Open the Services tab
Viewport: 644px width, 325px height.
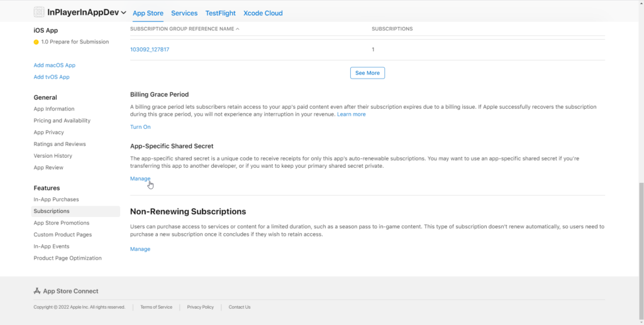[184, 13]
